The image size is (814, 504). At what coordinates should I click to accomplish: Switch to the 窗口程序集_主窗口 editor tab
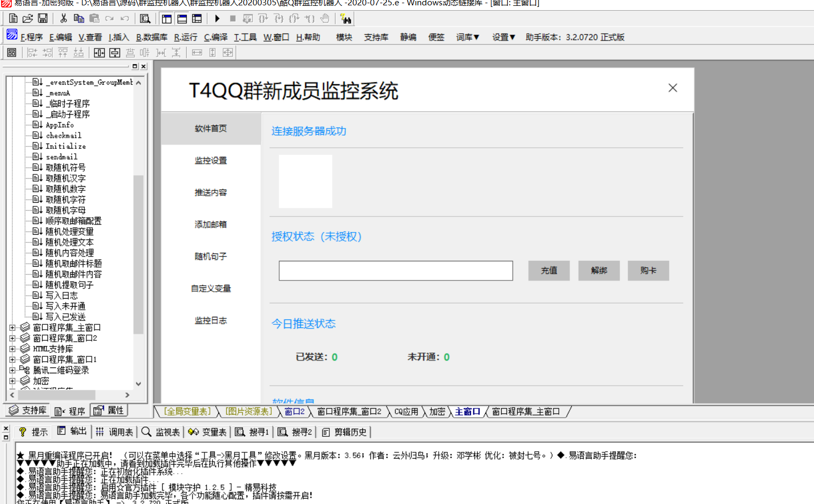(526, 412)
